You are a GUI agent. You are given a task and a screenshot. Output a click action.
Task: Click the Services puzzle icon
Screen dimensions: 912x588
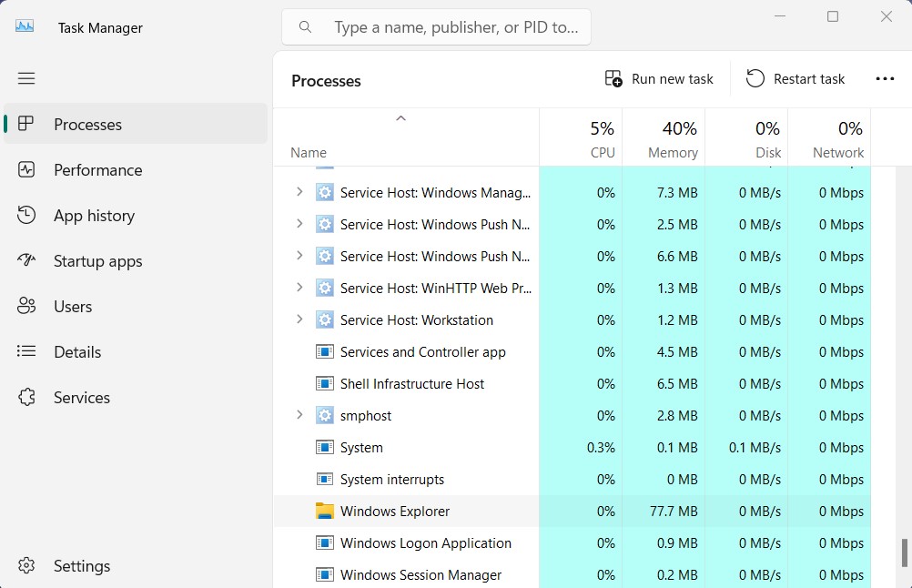[26, 397]
